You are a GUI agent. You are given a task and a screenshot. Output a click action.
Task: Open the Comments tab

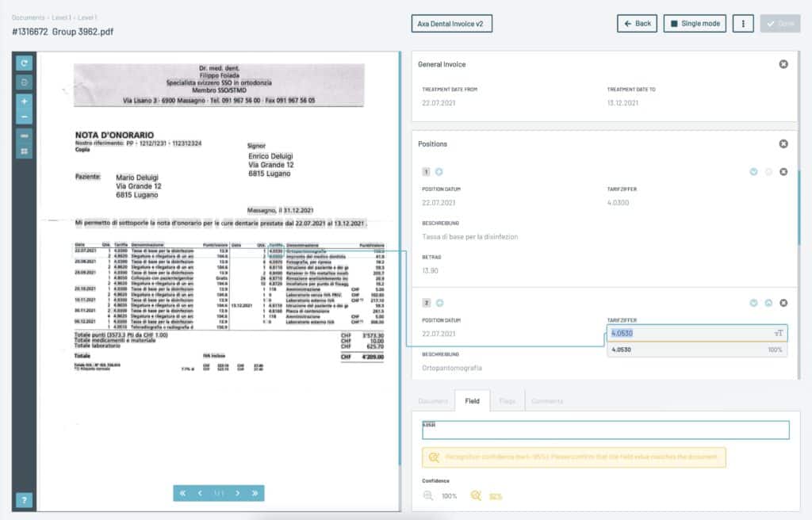[547, 401]
